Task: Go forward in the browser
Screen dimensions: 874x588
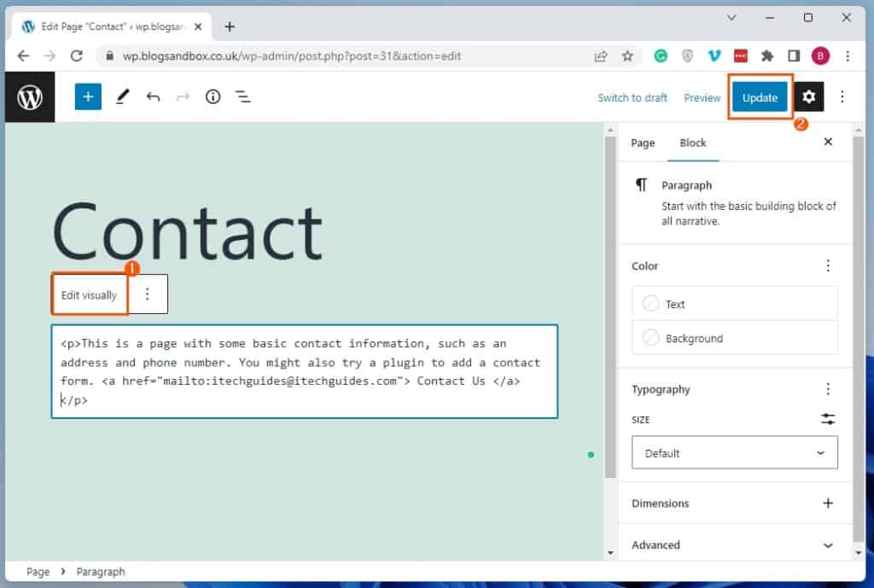Action: tap(50, 55)
